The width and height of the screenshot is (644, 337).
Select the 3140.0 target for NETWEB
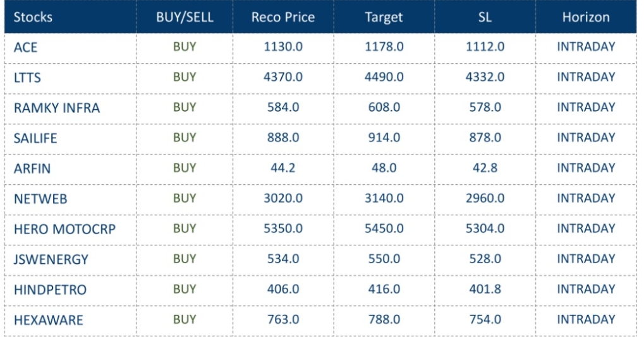pos(384,198)
